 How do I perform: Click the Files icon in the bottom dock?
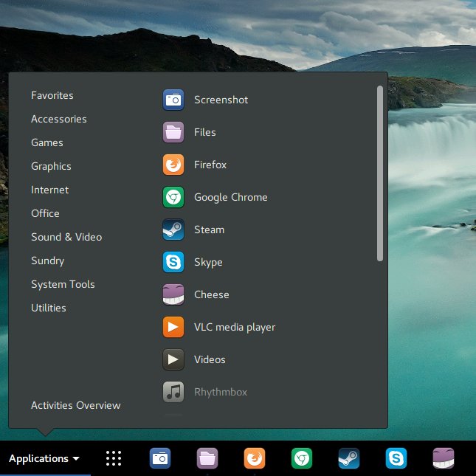click(207, 458)
